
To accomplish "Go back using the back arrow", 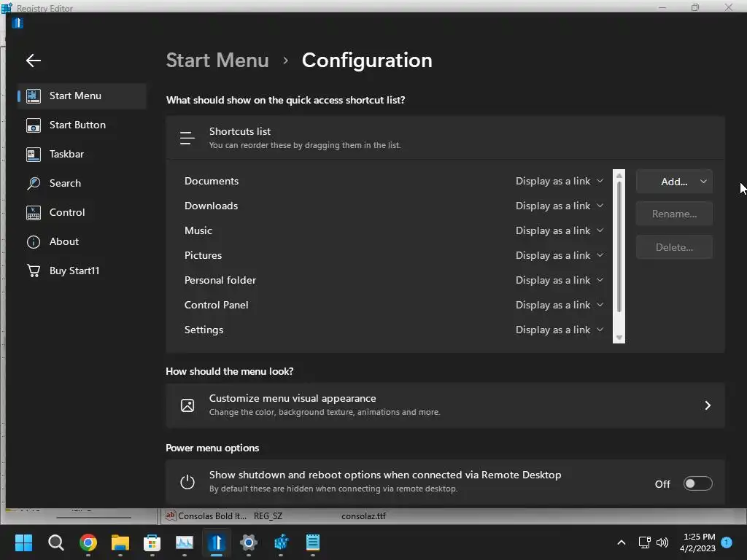I will (x=34, y=61).
